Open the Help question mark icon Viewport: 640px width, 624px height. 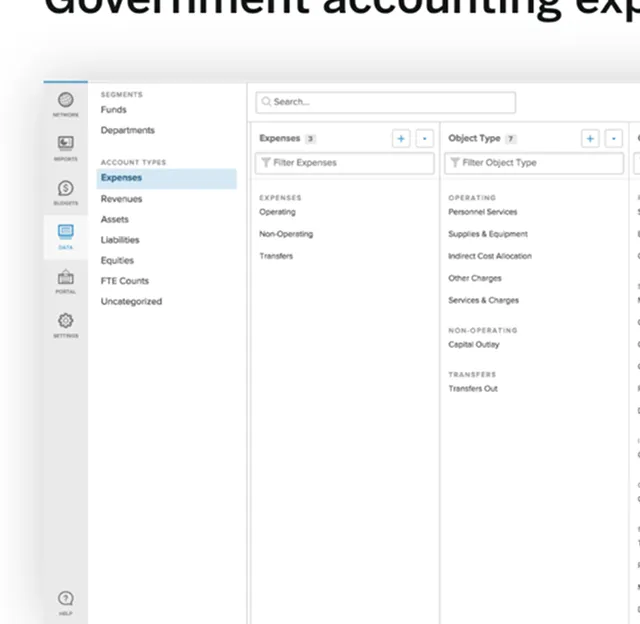[66, 598]
